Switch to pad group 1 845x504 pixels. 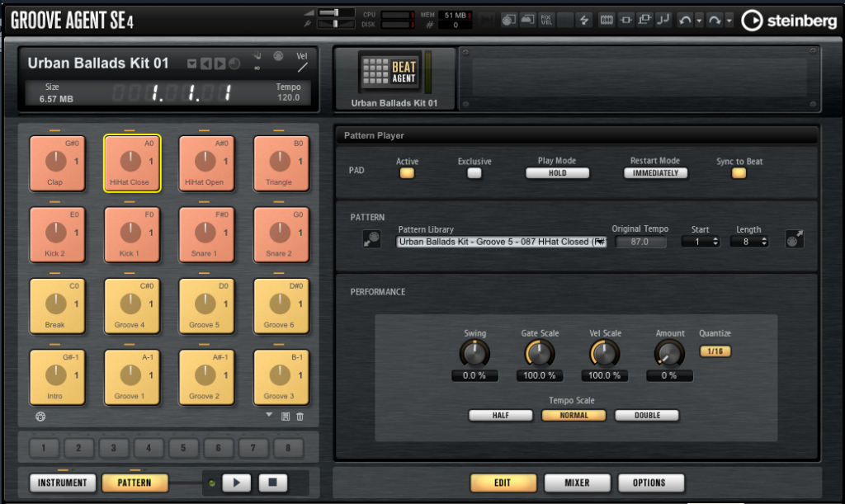click(44, 447)
